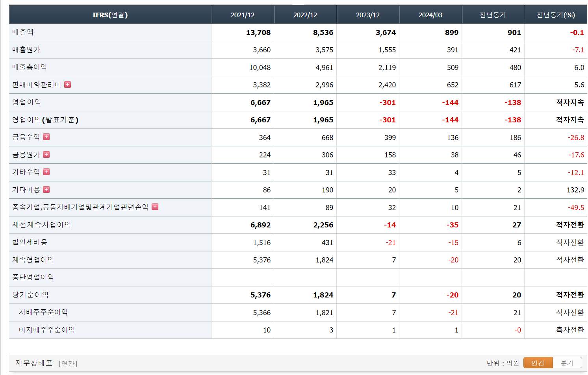This screenshot has height=375, width=588.
Task: Expand the 금융수익 row plus icon
Action: click(46, 137)
